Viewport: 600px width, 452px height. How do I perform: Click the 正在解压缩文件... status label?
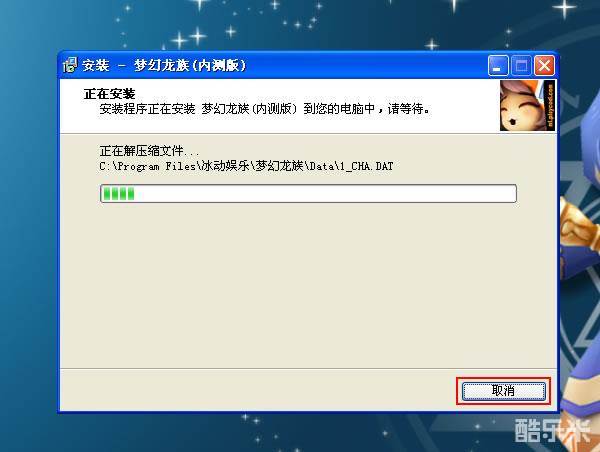149,151
